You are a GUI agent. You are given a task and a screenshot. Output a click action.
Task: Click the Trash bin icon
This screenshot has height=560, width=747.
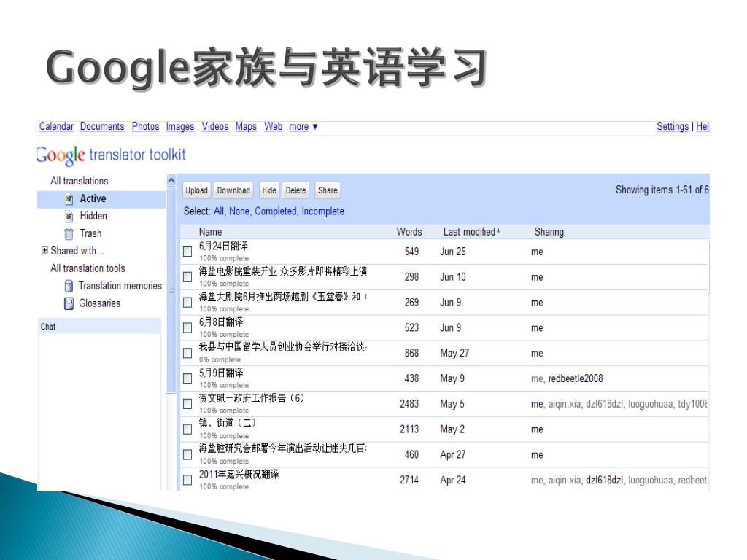pos(69,234)
